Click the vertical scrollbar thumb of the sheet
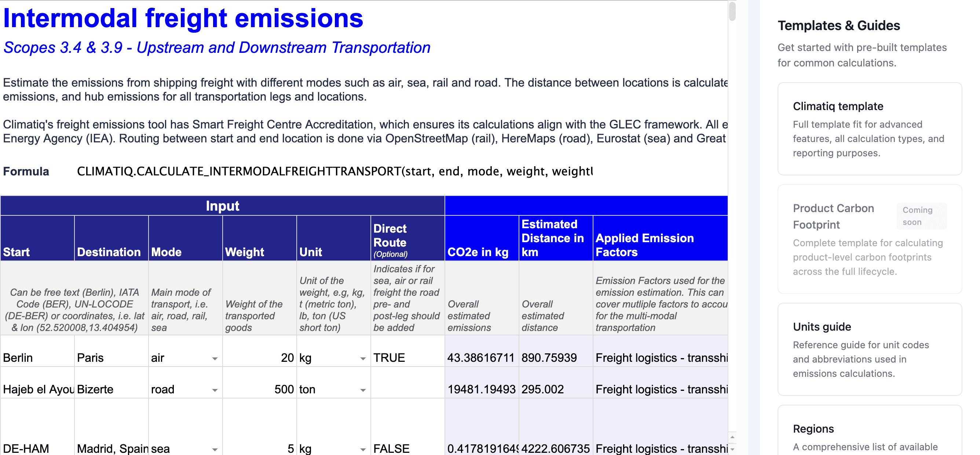 pyautogui.click(x=732, y=11)
